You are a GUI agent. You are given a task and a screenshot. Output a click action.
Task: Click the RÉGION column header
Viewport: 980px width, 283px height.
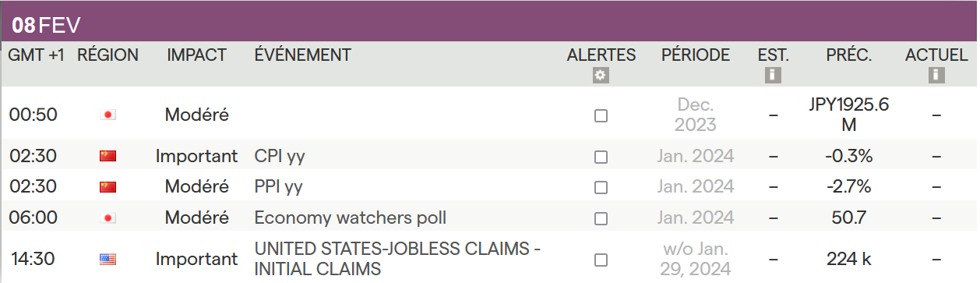tap(108, 55)
